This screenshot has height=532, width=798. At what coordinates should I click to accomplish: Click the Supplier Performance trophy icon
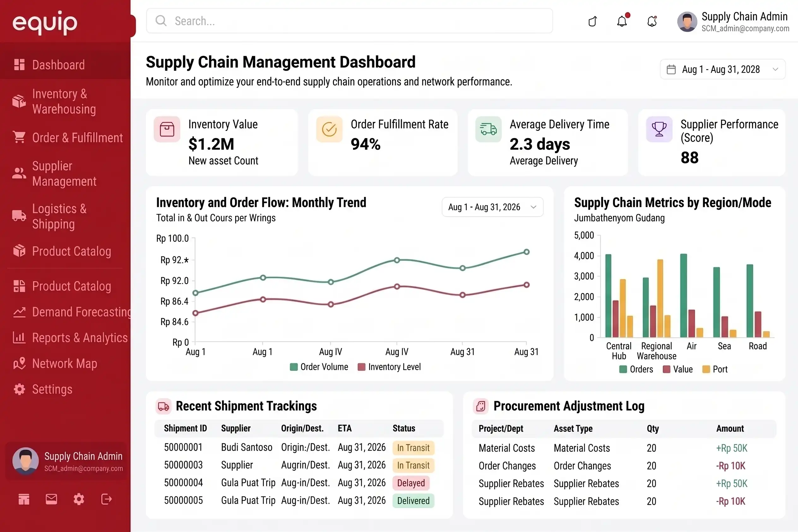(659, 129)
